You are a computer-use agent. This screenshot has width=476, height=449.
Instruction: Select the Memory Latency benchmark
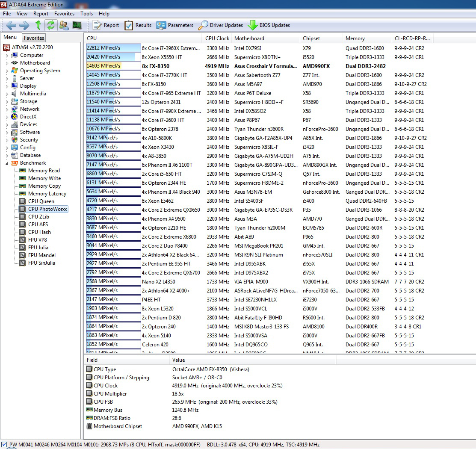[x=43, y=194]
